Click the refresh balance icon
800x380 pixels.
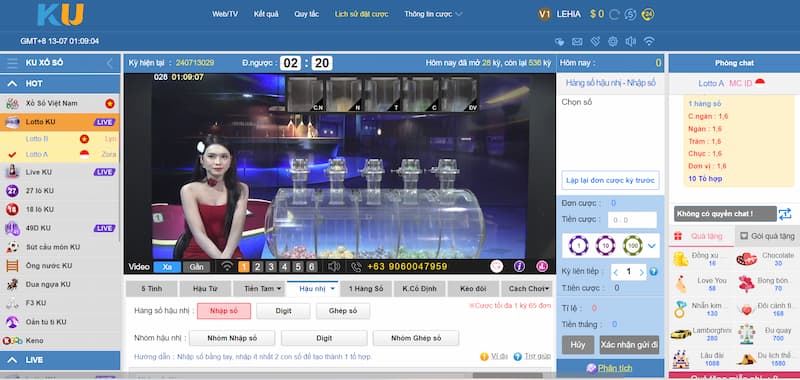(x=614, y=14)
